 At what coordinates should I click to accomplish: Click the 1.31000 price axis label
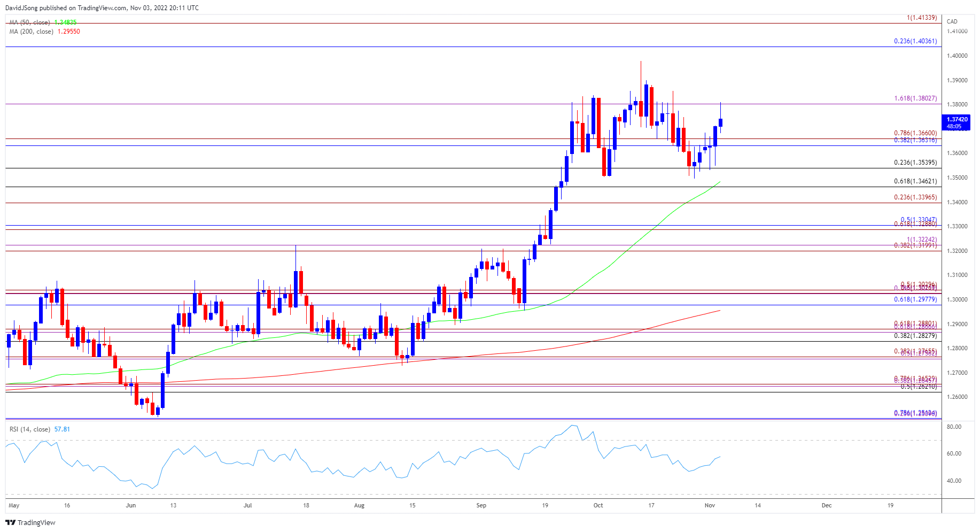957,275
